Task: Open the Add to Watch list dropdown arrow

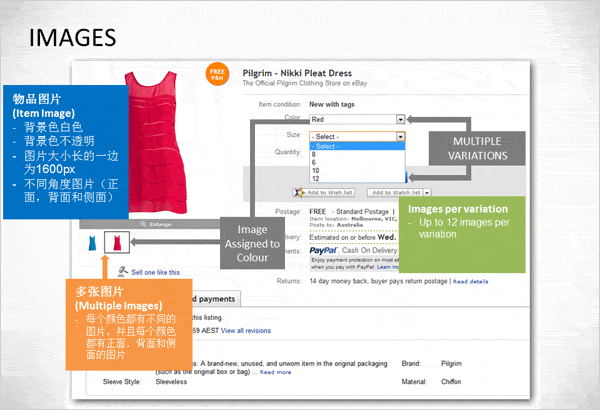Action: tap(427, 193)
